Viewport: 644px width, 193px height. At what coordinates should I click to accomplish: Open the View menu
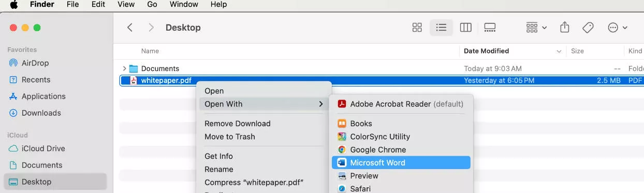126,5
